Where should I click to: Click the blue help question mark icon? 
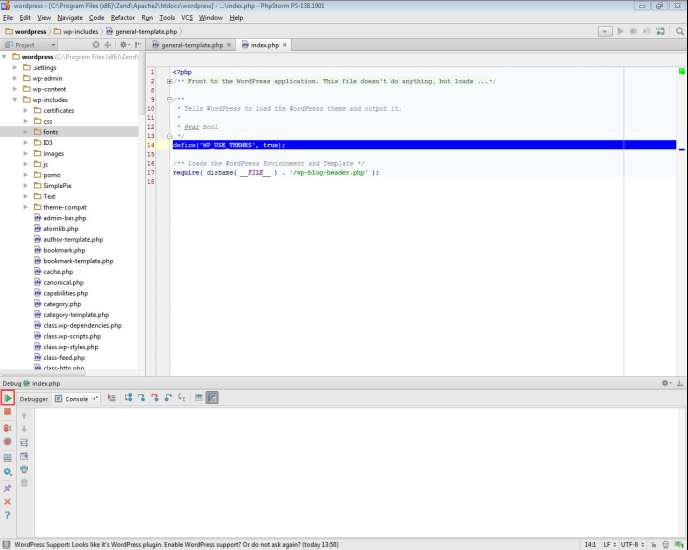pos(8,515)
